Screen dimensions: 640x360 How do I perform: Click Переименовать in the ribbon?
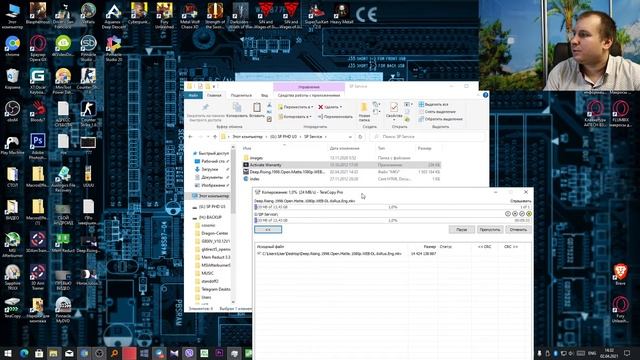[x=335, y=116]
